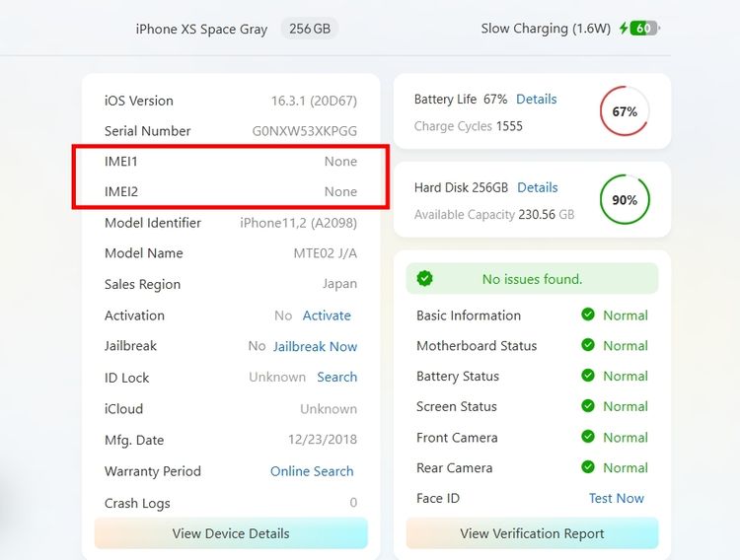Click the Rear Camera Normal text
The width and height of the screenshot is (740, 560).
click(626, 467)
